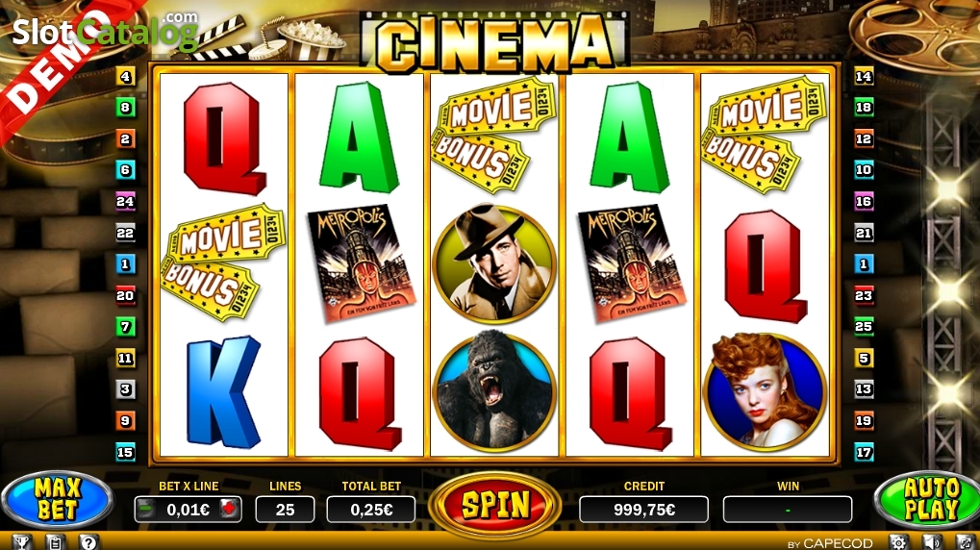
Task: Select the Lines value box showing 25
Action: 285,510
